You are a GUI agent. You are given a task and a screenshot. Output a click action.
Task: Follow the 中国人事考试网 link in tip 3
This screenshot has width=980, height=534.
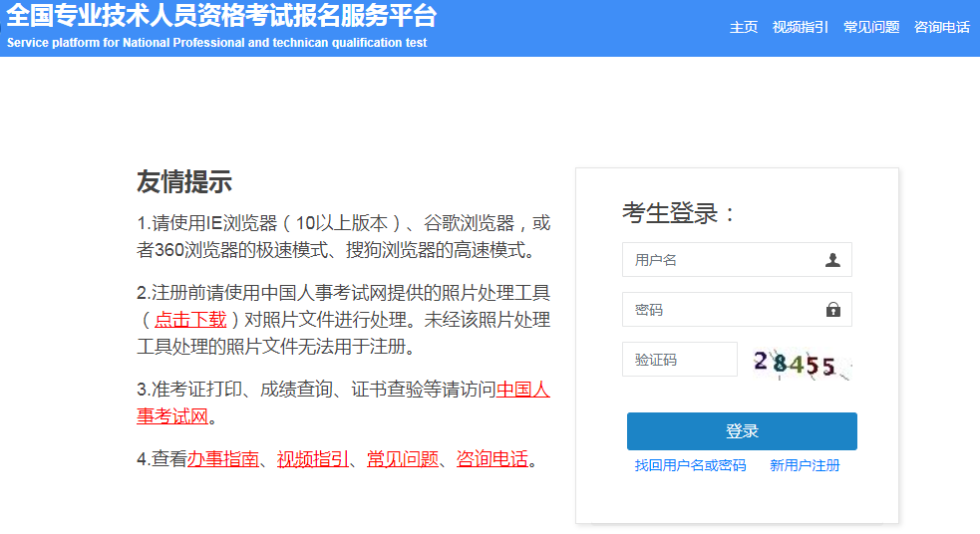point(523,390)
